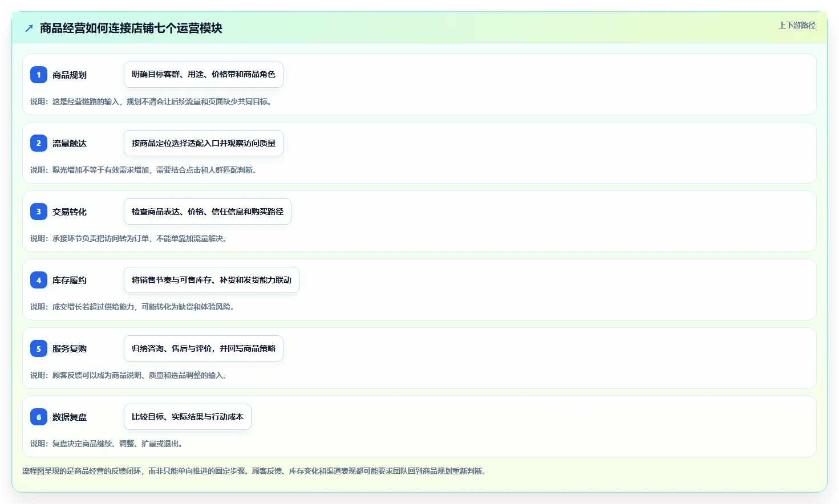Click the 归纳咨询、售后与评价，并回写商品策略 box
This screenshot has width=839, height=504.
[204, 348]
